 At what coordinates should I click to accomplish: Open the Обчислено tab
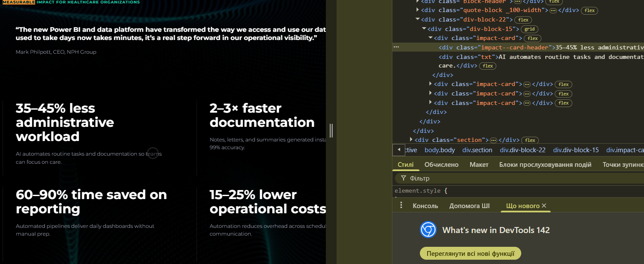[x=441, y=165]
